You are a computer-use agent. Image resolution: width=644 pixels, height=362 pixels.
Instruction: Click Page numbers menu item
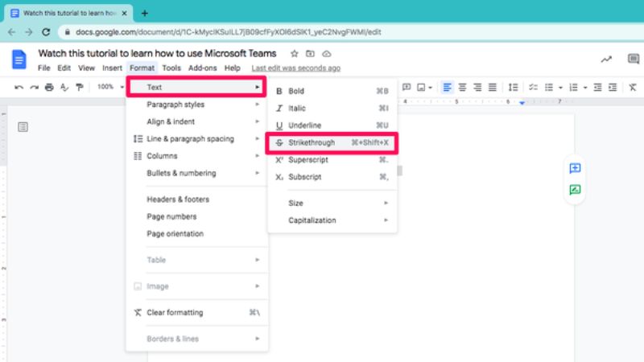pos(197,216)
